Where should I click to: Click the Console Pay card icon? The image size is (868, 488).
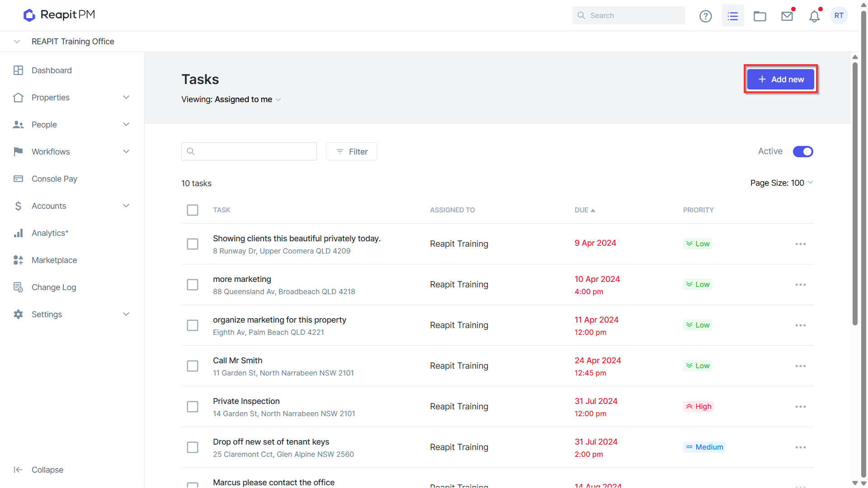18,179
